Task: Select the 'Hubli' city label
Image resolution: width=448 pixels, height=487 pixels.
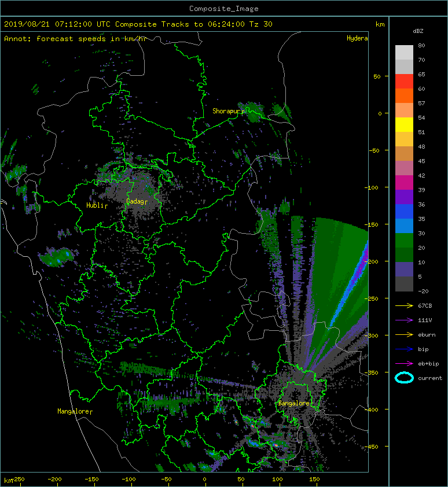Action: click(x=95, y=205)
